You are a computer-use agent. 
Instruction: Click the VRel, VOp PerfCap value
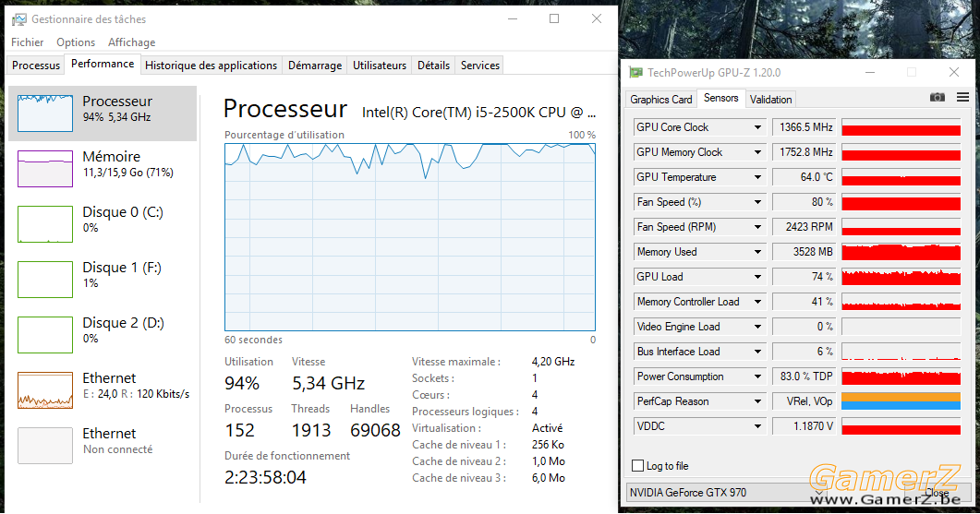pos(805,401)
